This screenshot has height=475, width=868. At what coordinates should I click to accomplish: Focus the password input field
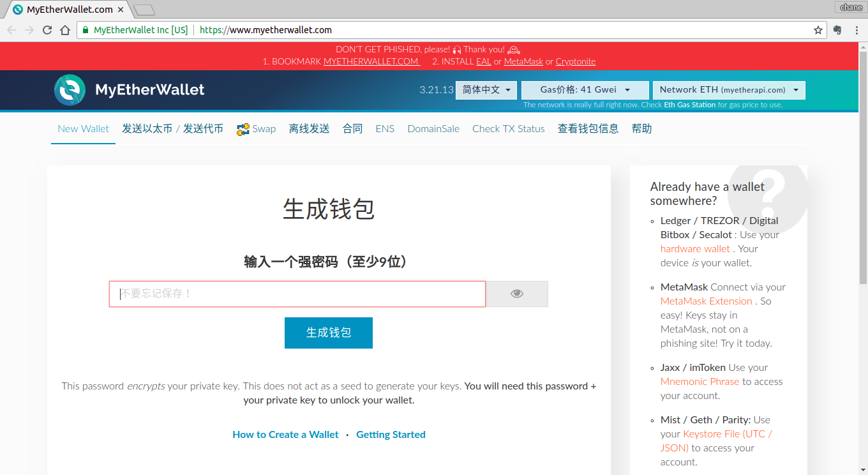coord(297,294)
